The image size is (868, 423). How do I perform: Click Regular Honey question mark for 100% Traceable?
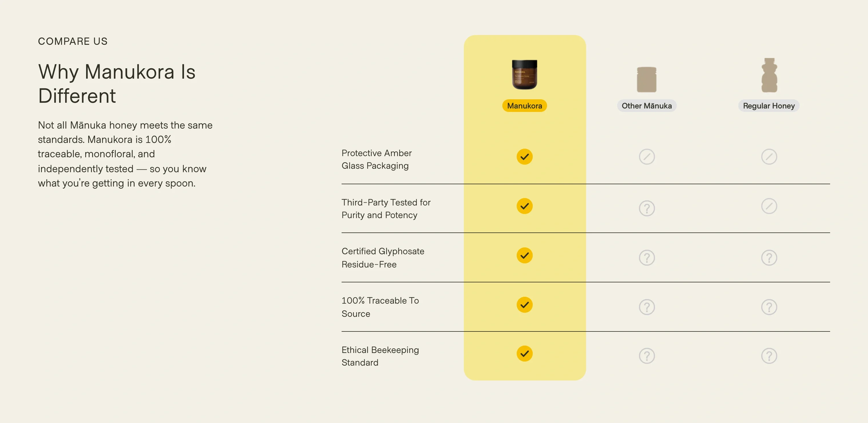(769, 307)
